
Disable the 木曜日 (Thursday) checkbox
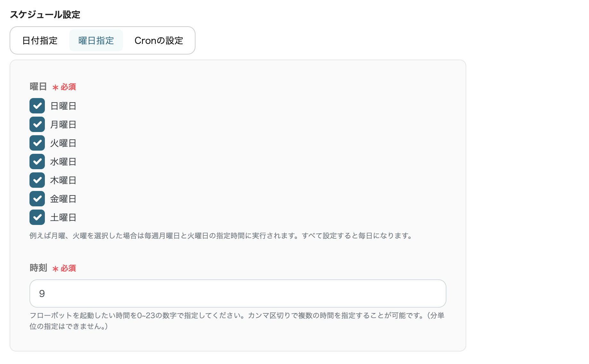click(x=37, y=180)
